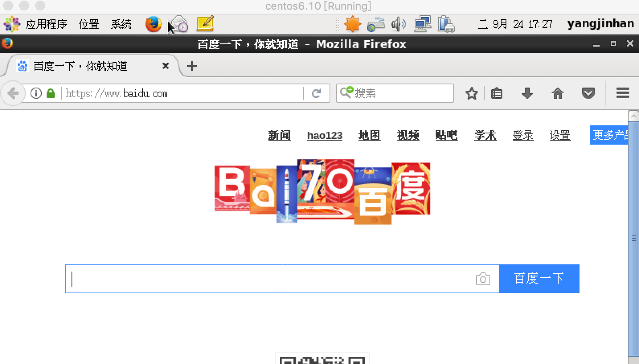The height and width of the screenshot is (364, 639).
Task: Focus the address bar with baidu.com URL
Action: coord(183,94)
